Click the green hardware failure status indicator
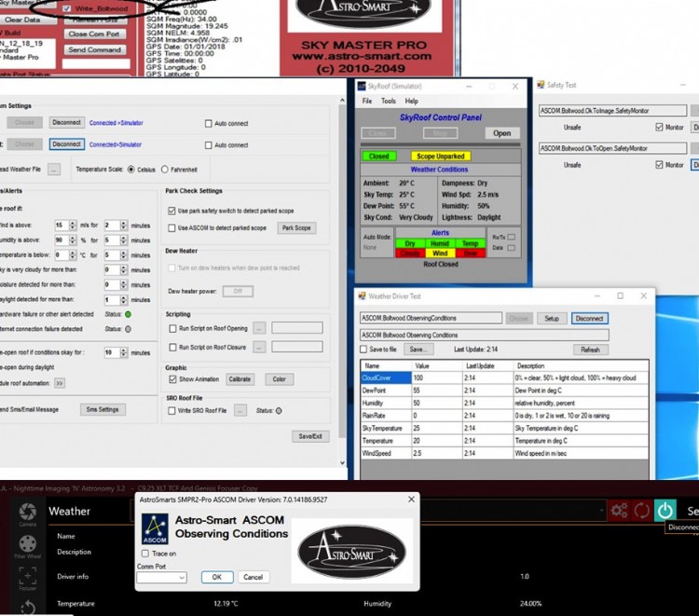This screenshot has width=699, height=616. click(x=128, y=314)
